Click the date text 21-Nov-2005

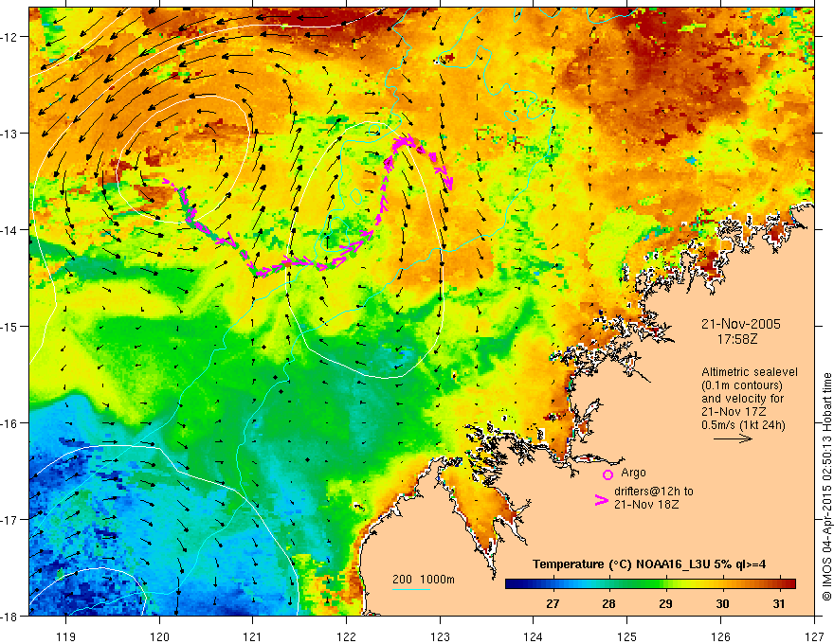coord(741,324)
